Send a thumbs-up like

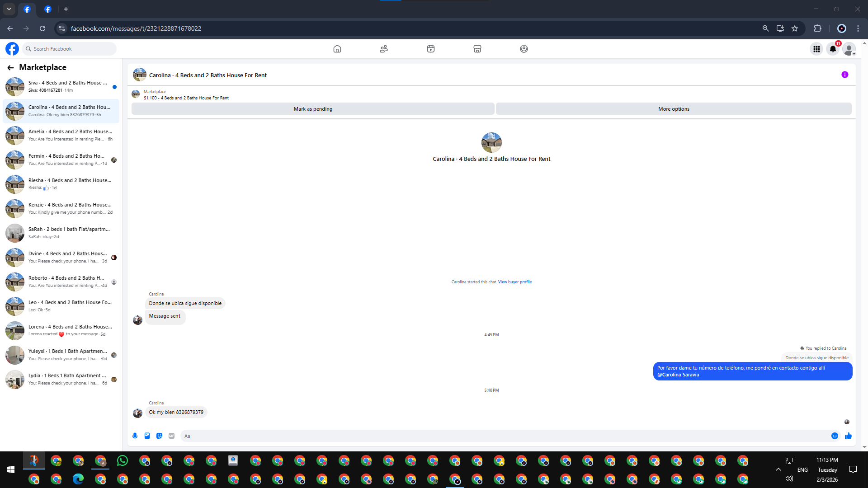click(x=848, y=436)
